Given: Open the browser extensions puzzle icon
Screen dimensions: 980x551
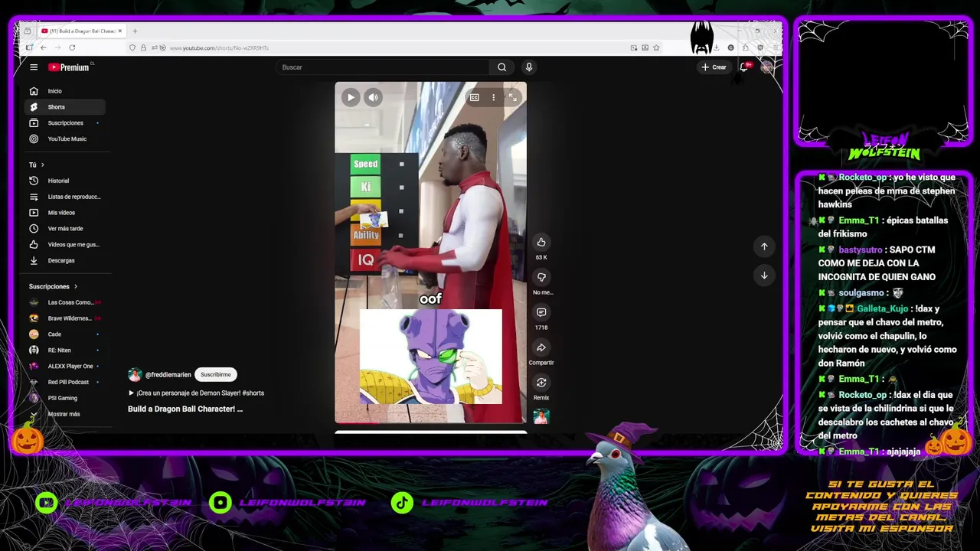Looking at the screenshot, I should tap(745, 48).
